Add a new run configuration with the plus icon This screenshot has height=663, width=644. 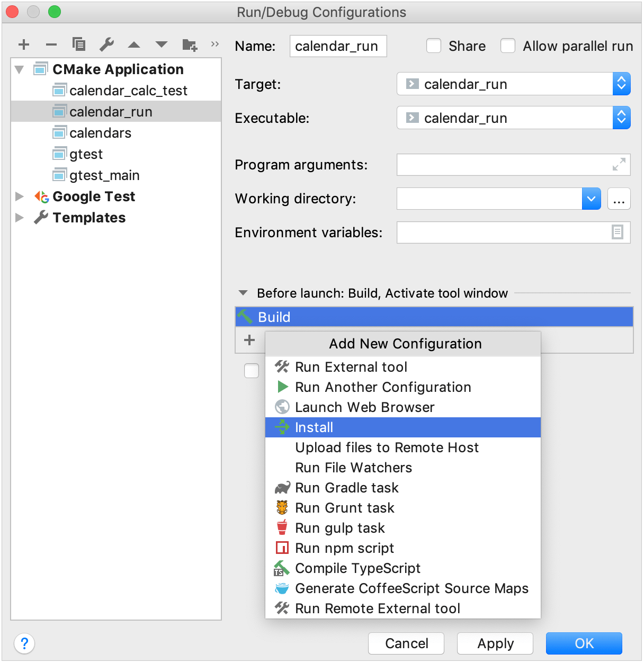(x=24, y=44)
